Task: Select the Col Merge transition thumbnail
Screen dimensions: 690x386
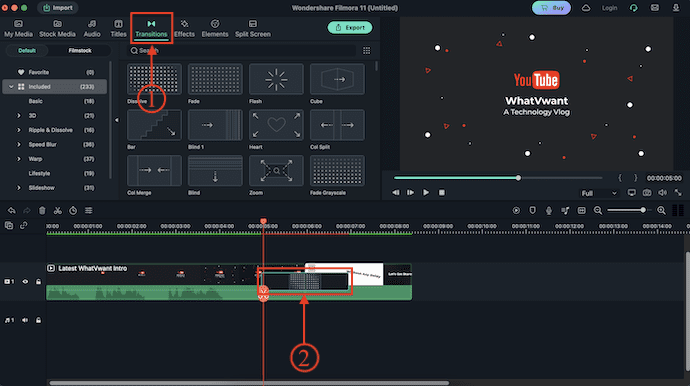Action: (x=154, y=170)
